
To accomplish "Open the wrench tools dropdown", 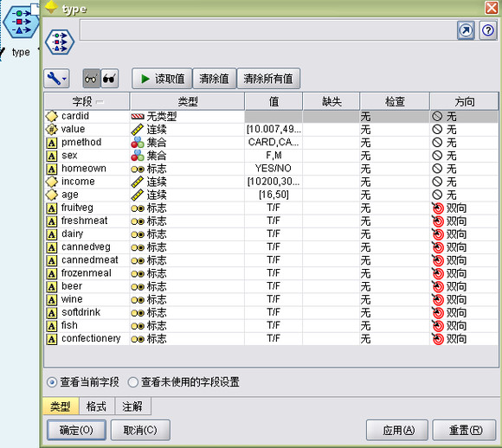I will [x=56, y=79].
